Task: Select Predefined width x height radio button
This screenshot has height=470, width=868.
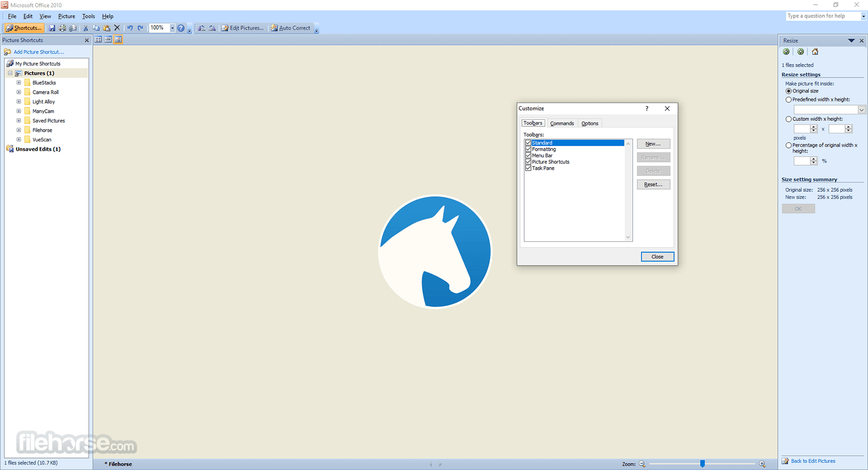Action: (x=789, y=100)
